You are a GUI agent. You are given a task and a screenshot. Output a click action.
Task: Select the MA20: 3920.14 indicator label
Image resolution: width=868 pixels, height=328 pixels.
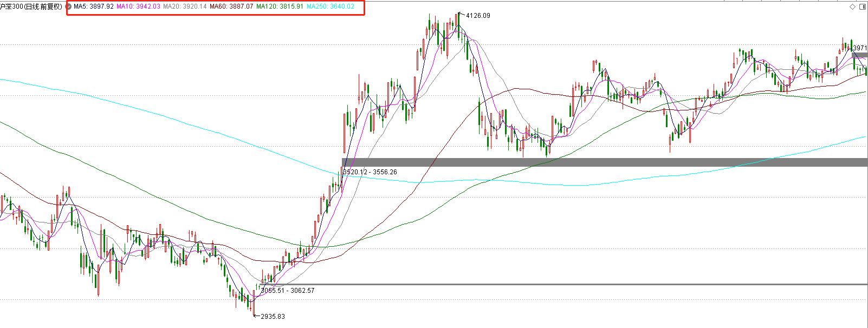(185, 6)
